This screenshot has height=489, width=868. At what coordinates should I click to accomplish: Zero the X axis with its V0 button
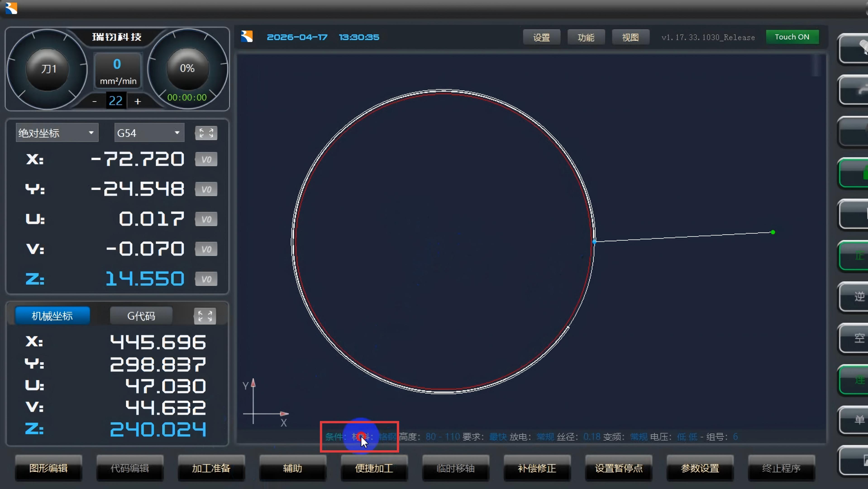206,159
